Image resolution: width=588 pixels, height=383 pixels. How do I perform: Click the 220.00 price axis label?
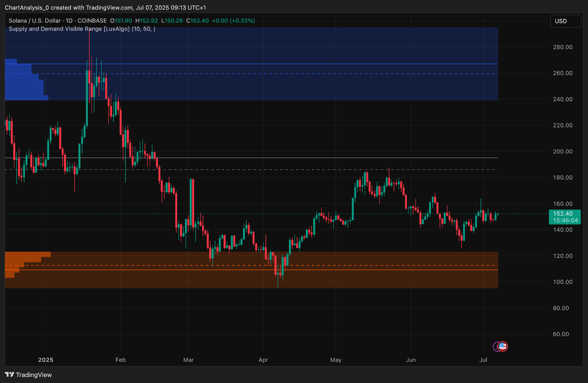tap(563, 125)
